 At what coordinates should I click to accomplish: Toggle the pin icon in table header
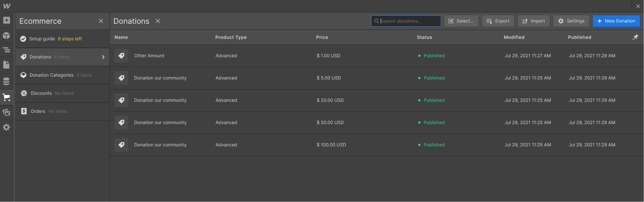635,37
